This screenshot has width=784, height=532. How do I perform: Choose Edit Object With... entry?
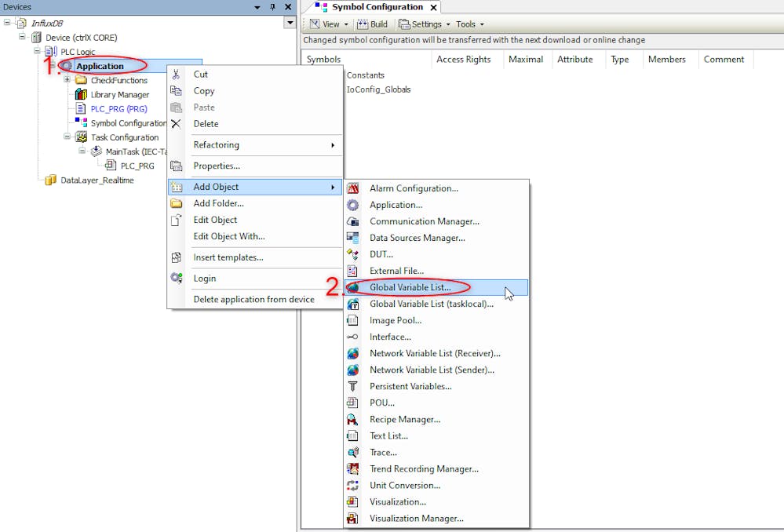tap(255, 236)
